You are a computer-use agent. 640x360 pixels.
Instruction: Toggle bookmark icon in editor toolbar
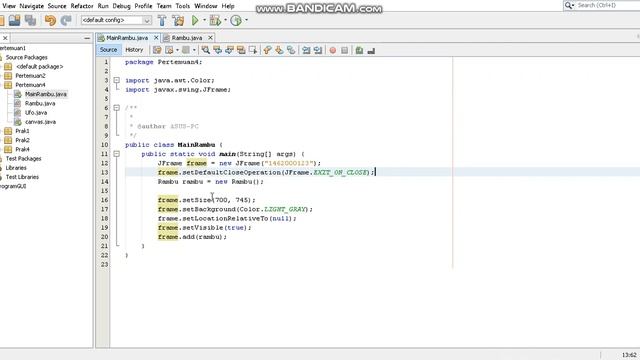click(291, 50)
